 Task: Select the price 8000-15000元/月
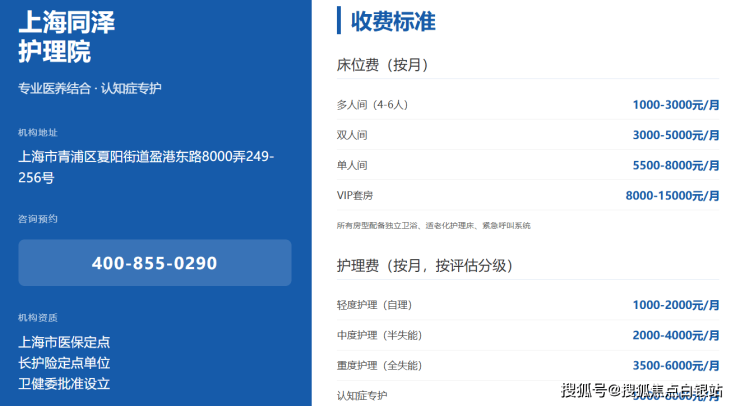[x=673, y=195]
